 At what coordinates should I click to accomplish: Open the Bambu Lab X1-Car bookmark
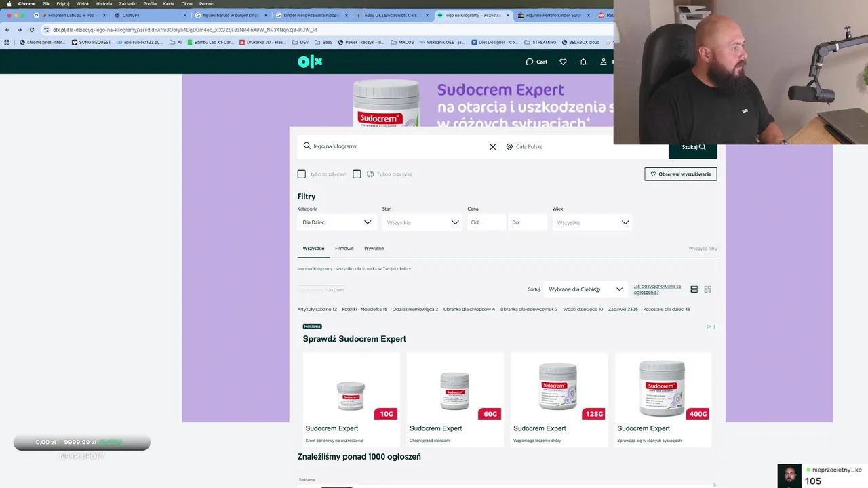pyautogui.click(x=210, y=42)
